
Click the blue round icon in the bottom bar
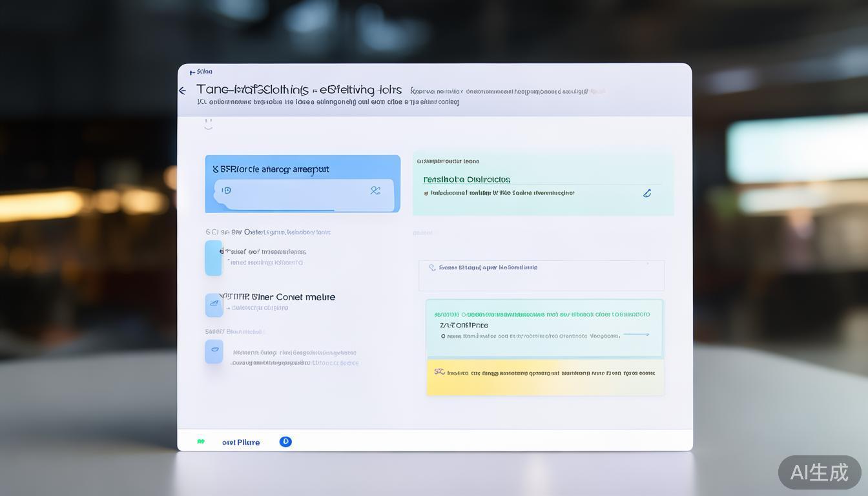pos(285,442)
